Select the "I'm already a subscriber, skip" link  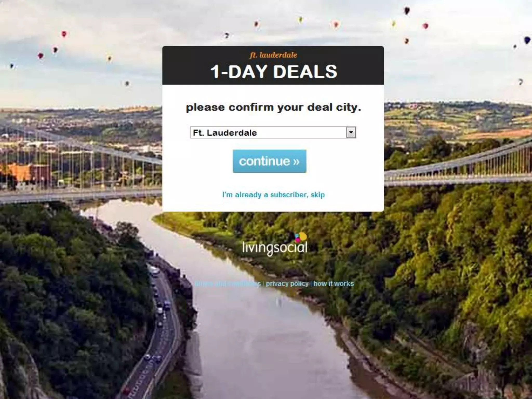pos(273,195)
